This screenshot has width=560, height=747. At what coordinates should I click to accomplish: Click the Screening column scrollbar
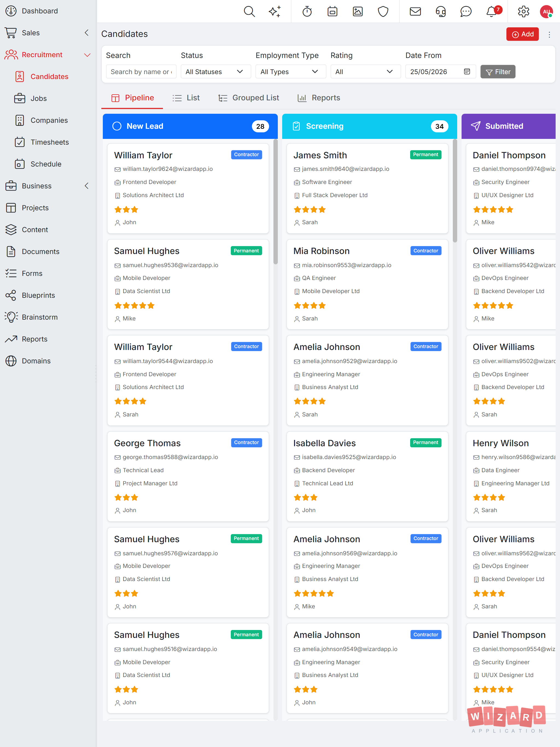pos(455,191)
